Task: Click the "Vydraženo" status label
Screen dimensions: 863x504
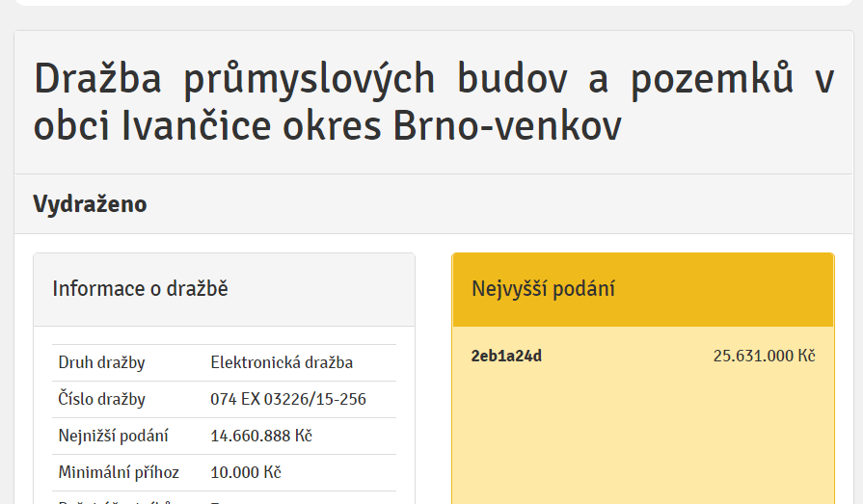Action: click(90, 204)
